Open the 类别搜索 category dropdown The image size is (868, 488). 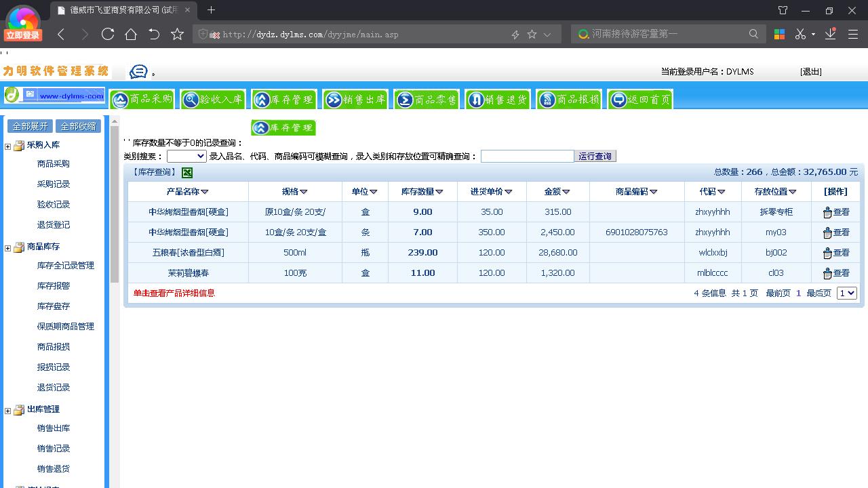pos(186,157)
